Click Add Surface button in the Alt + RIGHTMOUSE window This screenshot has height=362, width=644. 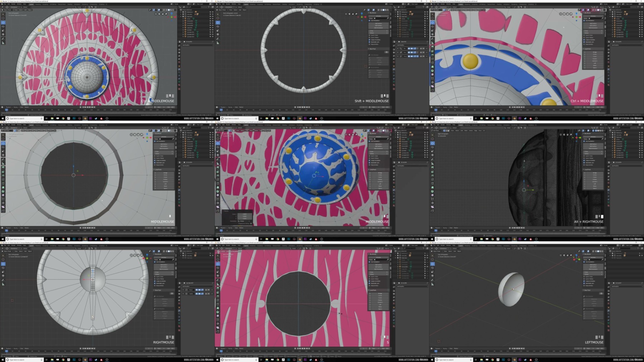[593, 144]
